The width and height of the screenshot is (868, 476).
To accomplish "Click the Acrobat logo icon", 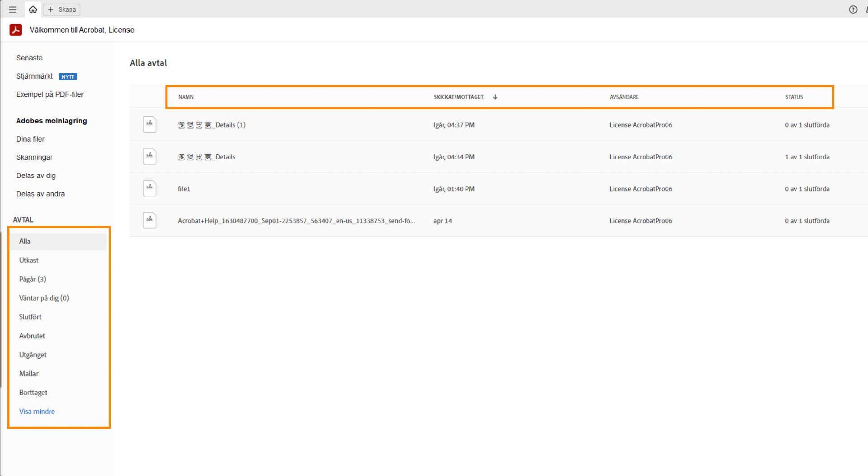I will coord(16,30).
